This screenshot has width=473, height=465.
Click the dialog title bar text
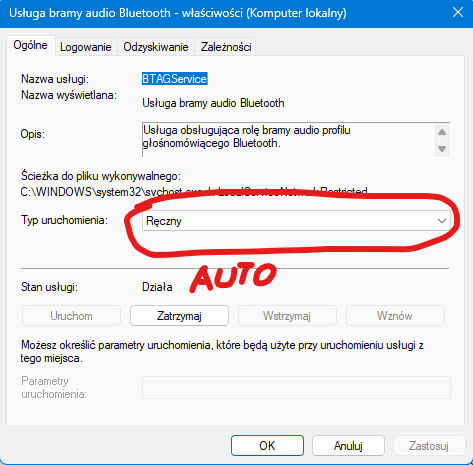coord(178,13)
